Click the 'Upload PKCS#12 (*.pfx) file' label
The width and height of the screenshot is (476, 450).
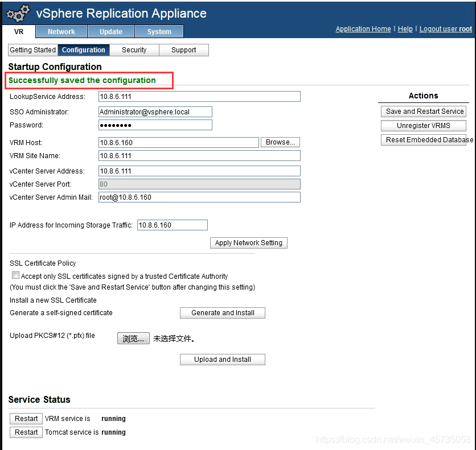pos(52,336)
